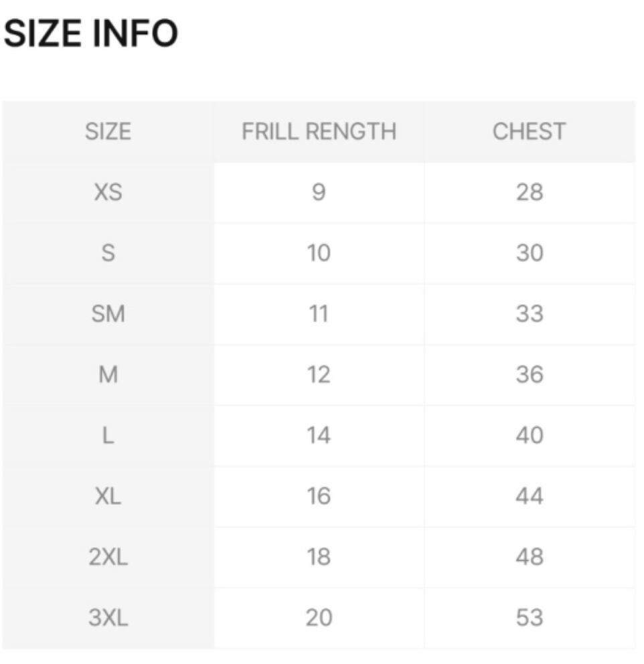This screenshot has height=664, width=644.
Task: Select the SIZE column header
Action: pyautogui.click(x=108, y=131)
